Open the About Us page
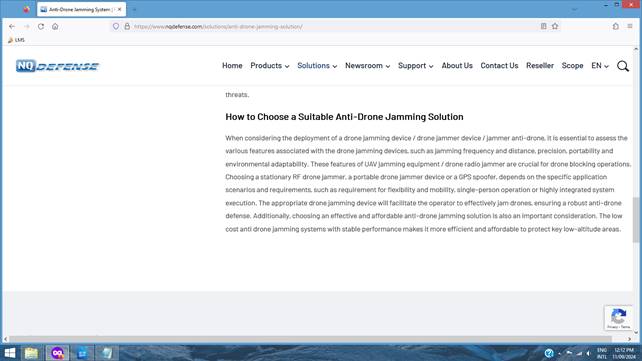Viewport: 642px width, 361px height. coord(457,65)
